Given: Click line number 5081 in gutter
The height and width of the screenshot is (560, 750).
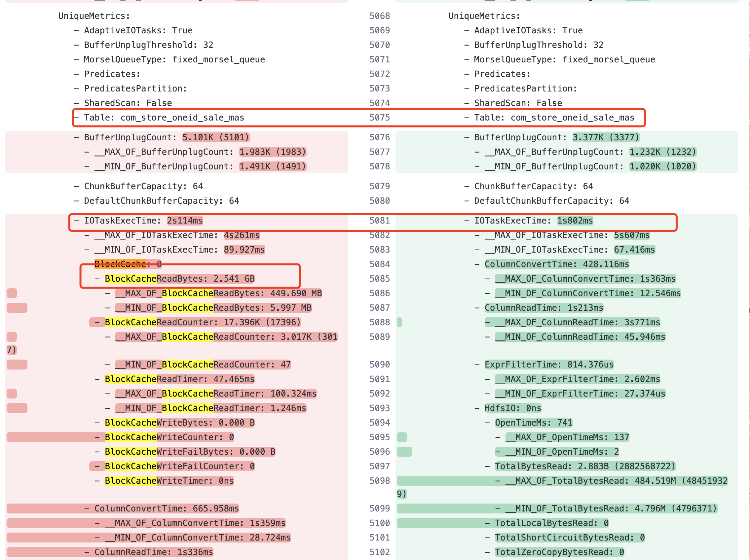Looking at the screenshot, I should click(x=379, y=221).
